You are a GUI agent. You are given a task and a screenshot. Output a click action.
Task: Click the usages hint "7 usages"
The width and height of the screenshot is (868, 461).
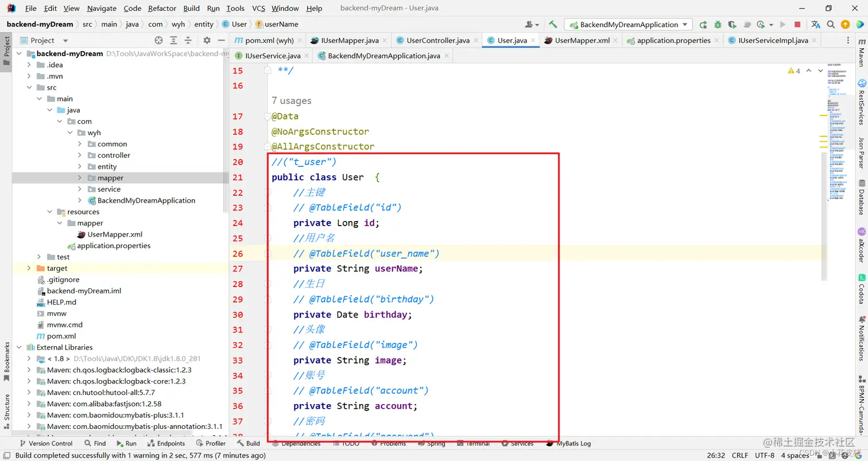coord(292,100)
